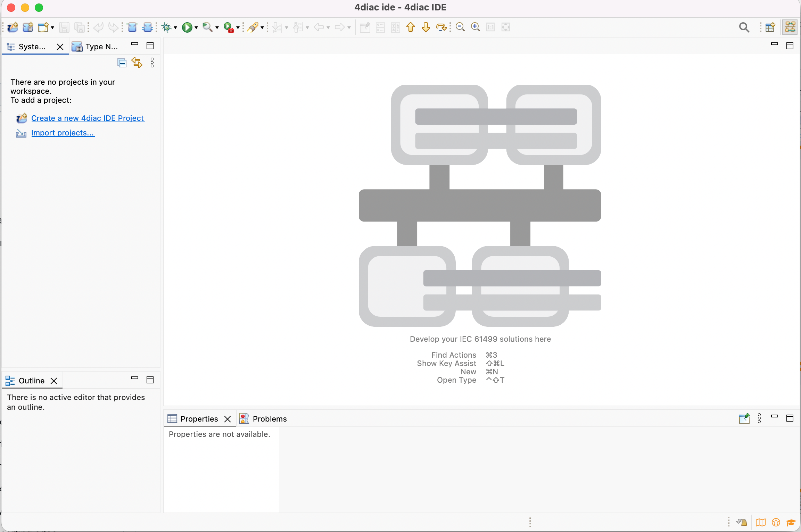The image size is (801, 532).
Task: Click the New wizard toolbar icon
Action: (43, 27)
